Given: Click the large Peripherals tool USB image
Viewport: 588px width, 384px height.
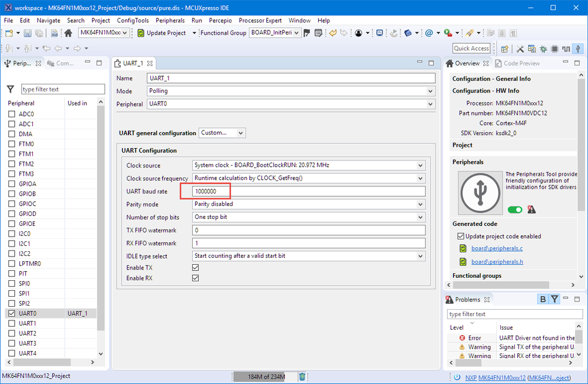Looking at the screenshot, I should [480, 192].
